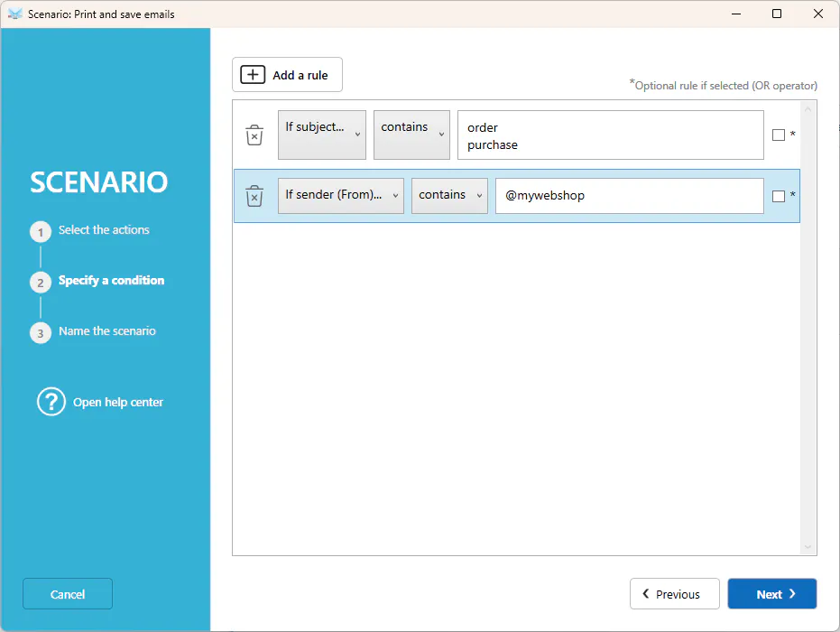Image resolution: width=840 pixels, height=632 pixels.
Task: Click the Next button
Action: tap(772, 593)
